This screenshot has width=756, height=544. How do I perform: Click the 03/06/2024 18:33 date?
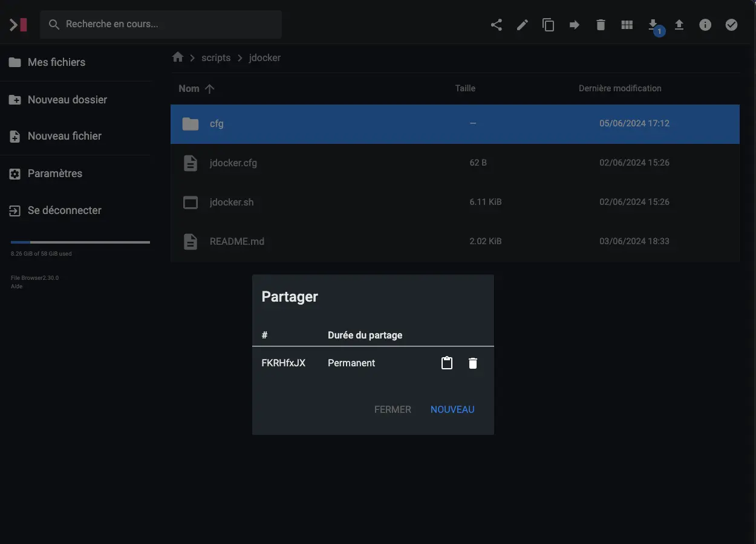[634, 241]
